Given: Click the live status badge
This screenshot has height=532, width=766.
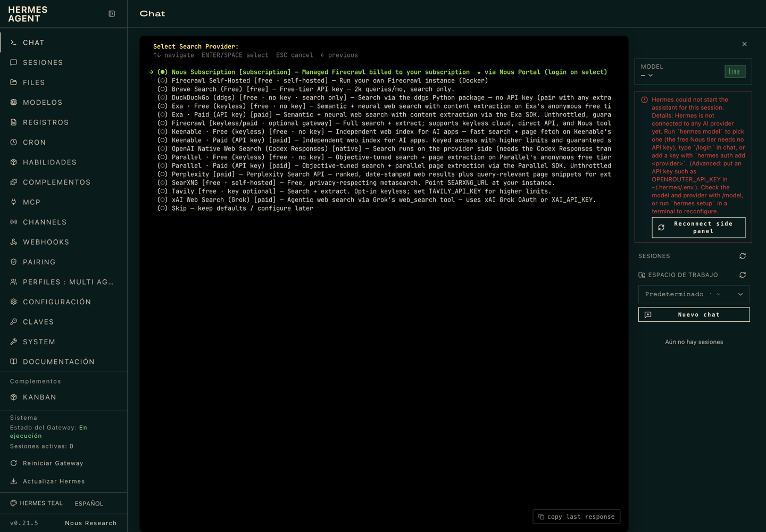Looking at the screenshot, I should [735, 72].
